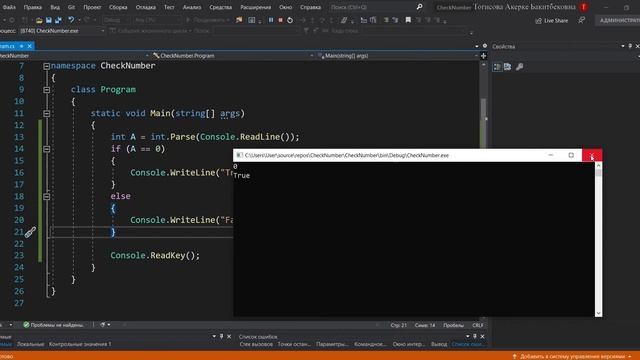Image resolution: width=640 pixels, height=360 pixels.
Task: Click the CRLF line ending indicator
Action: pyautogui.click(x=478, y=325)
